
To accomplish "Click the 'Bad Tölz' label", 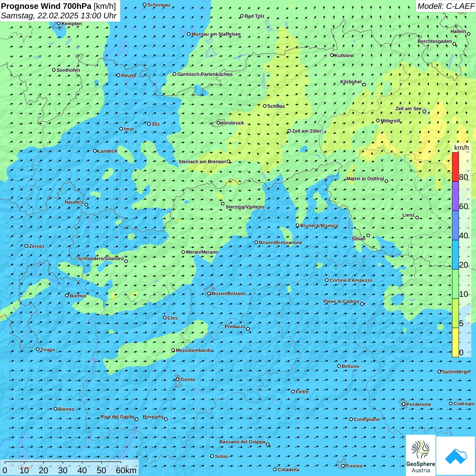I will (255, 16).
